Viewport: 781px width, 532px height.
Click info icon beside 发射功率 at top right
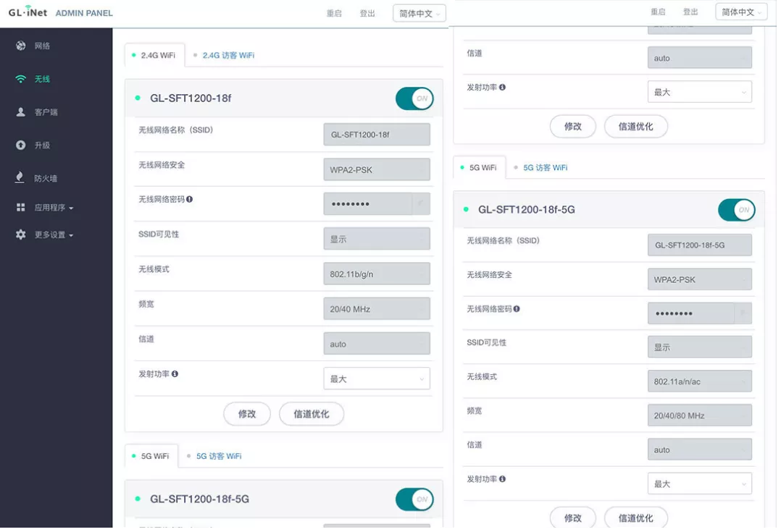coord(502,87)
